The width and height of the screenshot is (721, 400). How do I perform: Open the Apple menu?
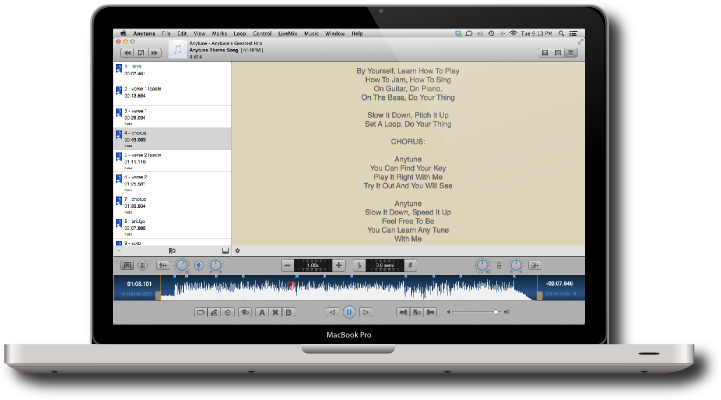tap(123, 33)
